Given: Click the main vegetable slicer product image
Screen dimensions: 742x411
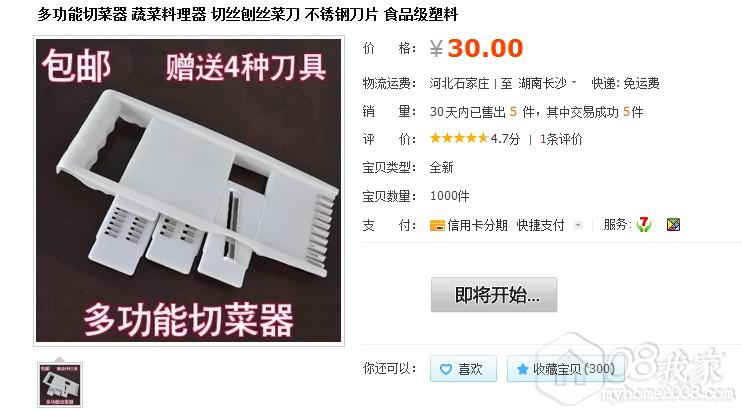Looking at the screenshot, I should (188, 191).
